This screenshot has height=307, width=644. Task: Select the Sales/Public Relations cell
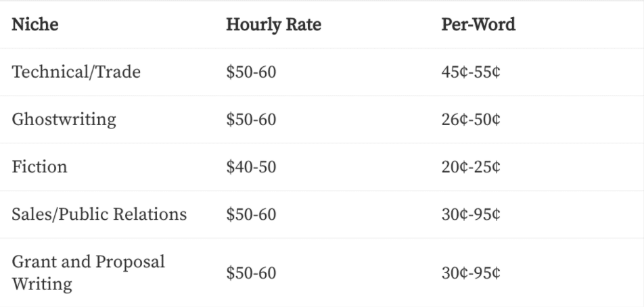99,214
